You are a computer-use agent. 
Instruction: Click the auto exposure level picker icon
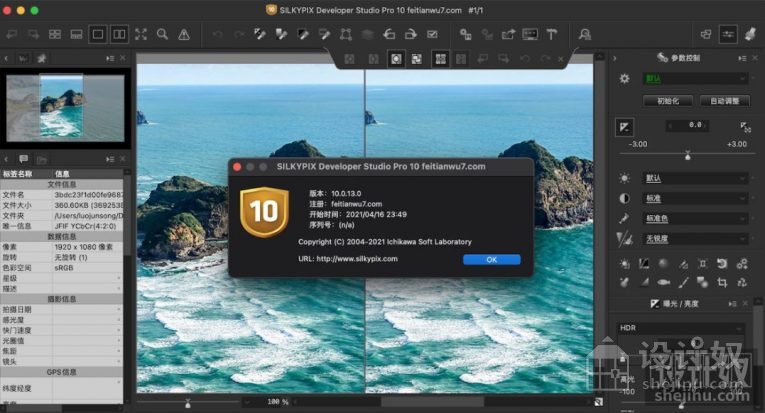[x=745, y=127]
